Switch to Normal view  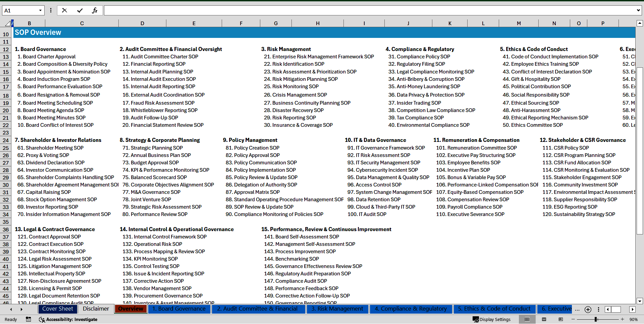[x=527, y=319]
